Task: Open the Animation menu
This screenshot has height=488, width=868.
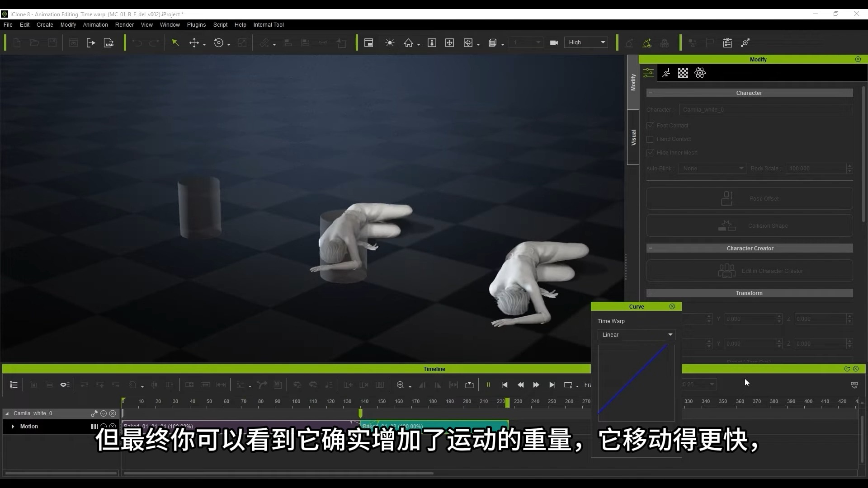Action: click(x=95, y=25)
